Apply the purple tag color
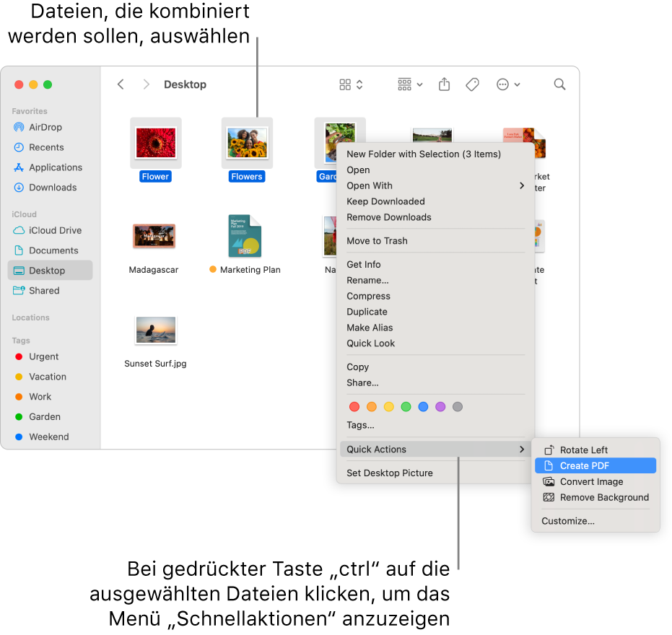This screenshot has width=672, height=635. pos(440,407)
